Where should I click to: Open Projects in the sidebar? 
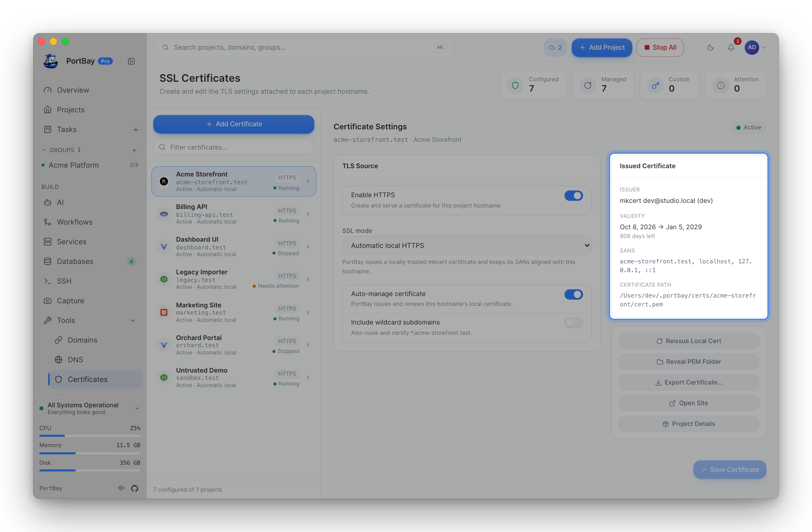pos(90,110)
